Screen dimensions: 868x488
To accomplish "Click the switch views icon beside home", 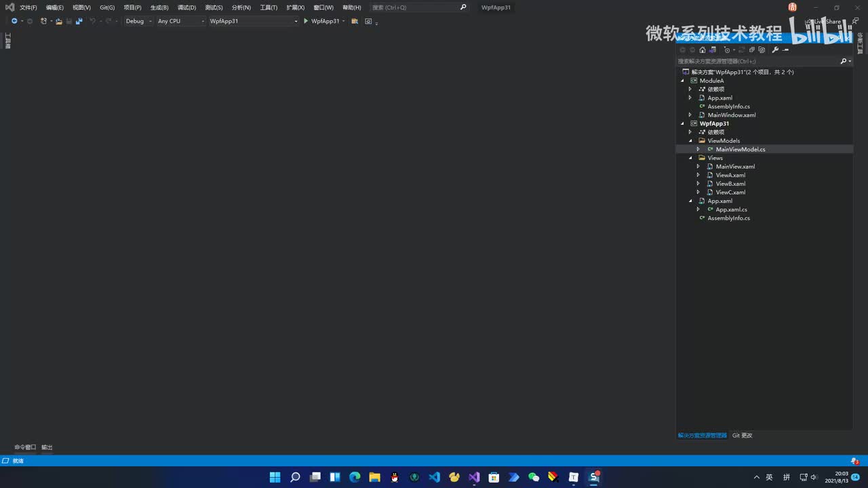I will click(713, 49).
